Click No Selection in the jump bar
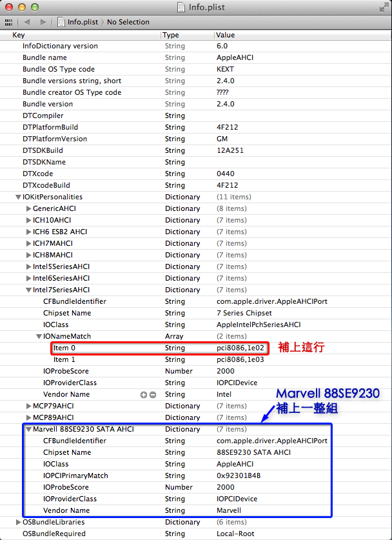 [x=128, y=22]
